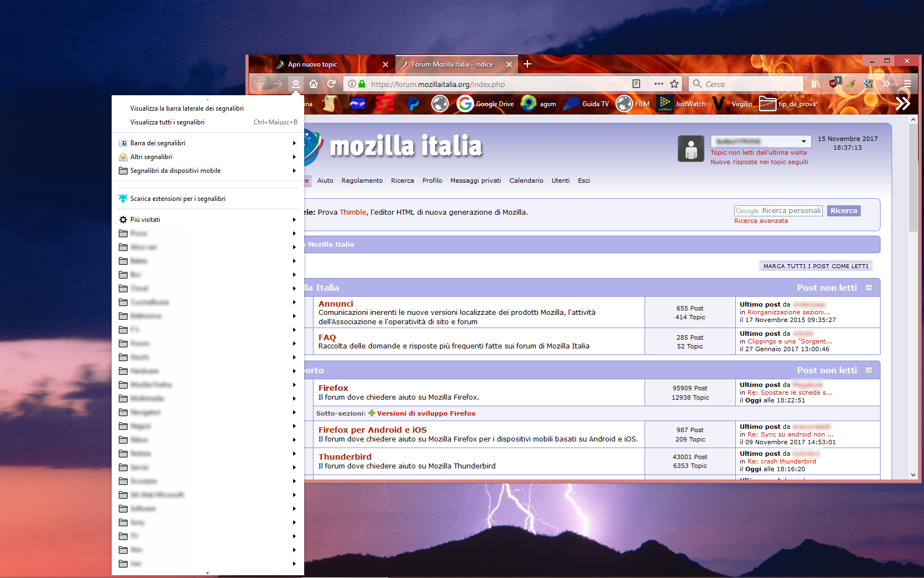
Task: Click the green padlock in the address bar
Action: click(x=362, y=84)
